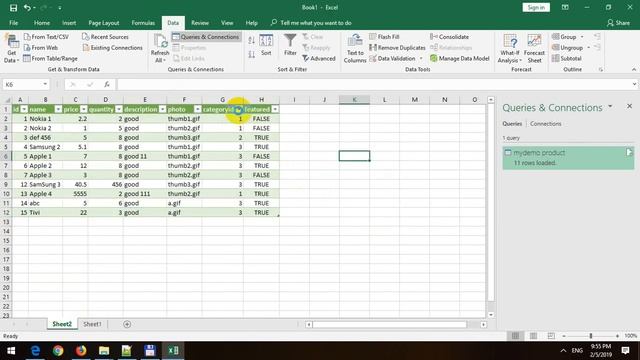Click Consolidate

pyautogui.click(x=449, y=37)
